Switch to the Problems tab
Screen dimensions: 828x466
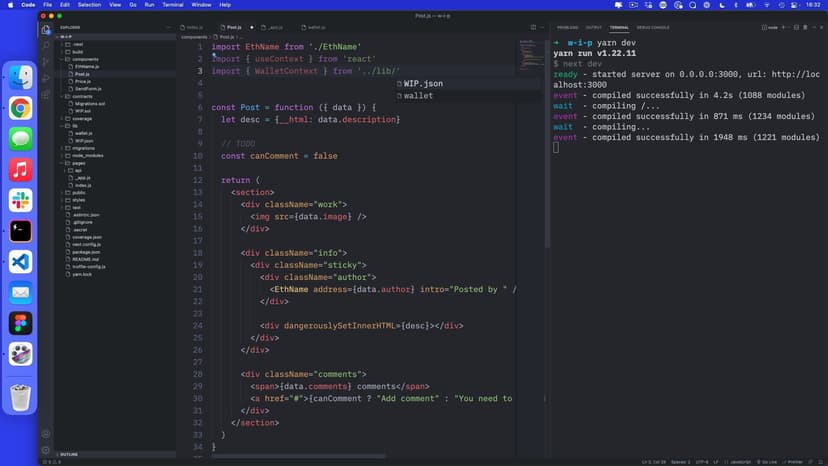point(567,27)
